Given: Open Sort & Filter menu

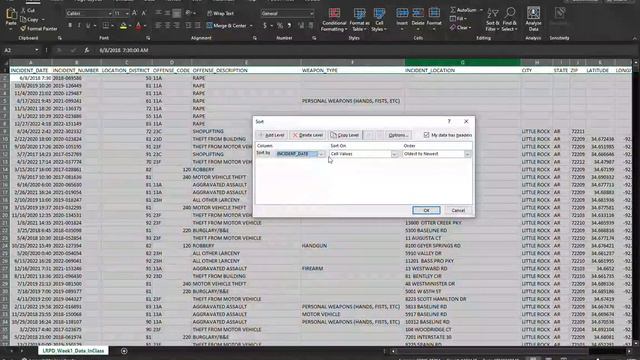Looking at the screenshot, I should point(493,20).
